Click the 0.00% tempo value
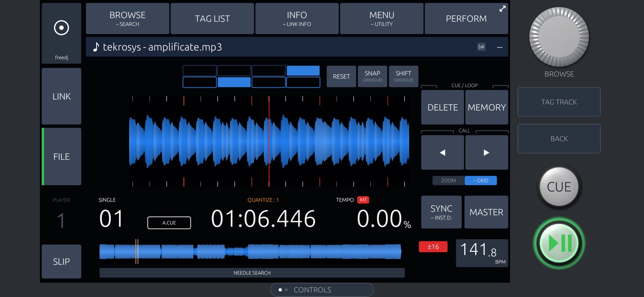The image size is (644, 297). [383, 219]
